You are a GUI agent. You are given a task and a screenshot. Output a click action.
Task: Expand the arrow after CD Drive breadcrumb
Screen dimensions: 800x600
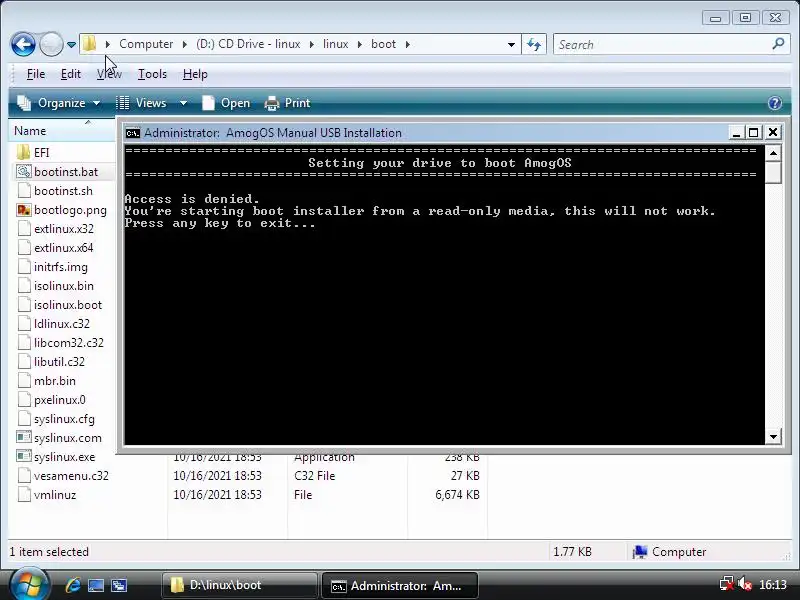pos(311,44)
